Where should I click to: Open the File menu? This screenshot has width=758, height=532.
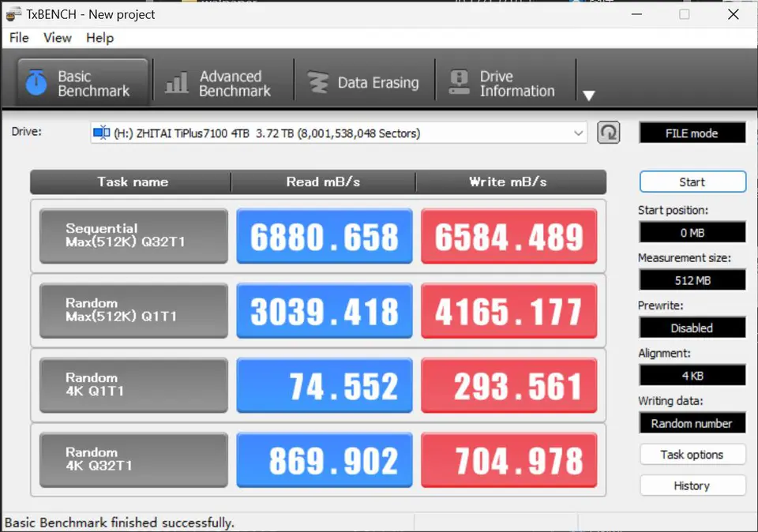(19, 38)
